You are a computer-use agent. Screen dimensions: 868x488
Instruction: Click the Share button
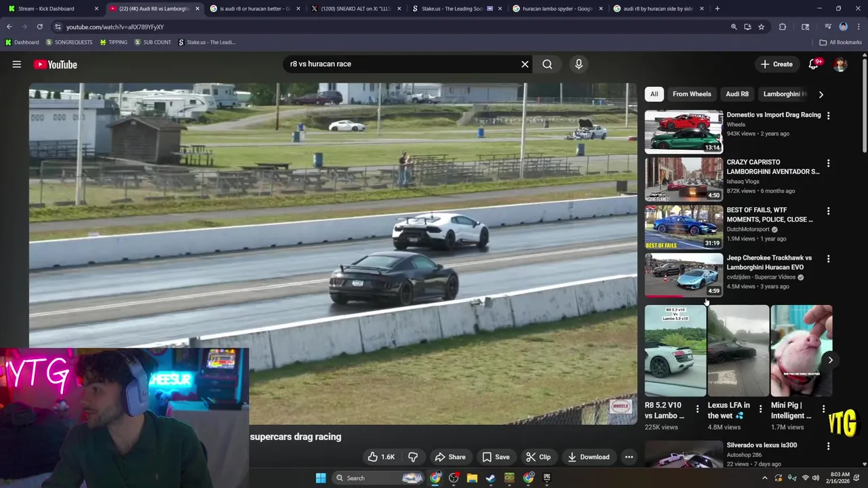(x=450, y=457)
